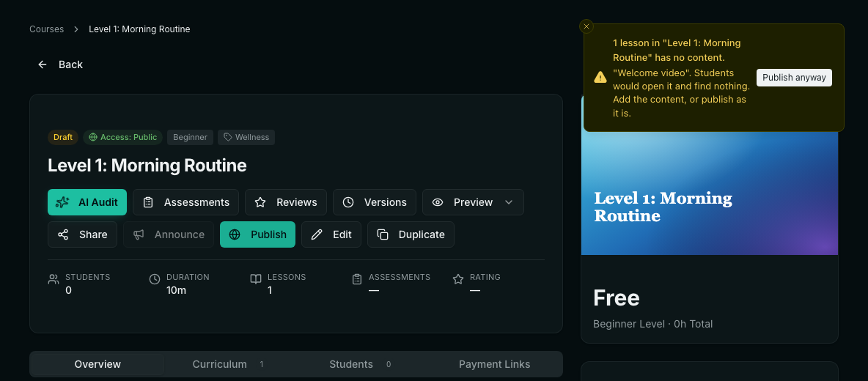Click the Level 1: Morning Routine breadcrumb

[x=139, y=29]
